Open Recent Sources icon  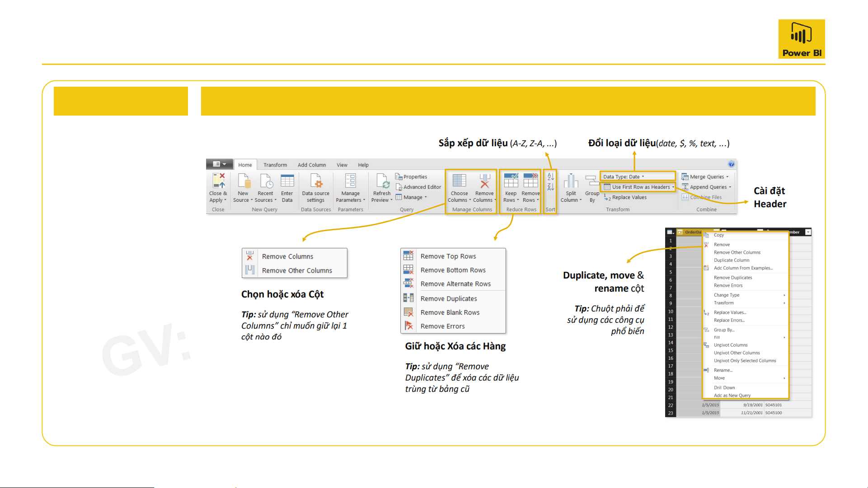266,181
